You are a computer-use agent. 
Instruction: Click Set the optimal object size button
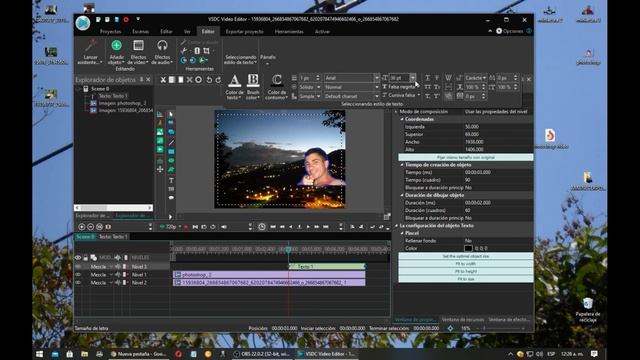pos(466,256)
